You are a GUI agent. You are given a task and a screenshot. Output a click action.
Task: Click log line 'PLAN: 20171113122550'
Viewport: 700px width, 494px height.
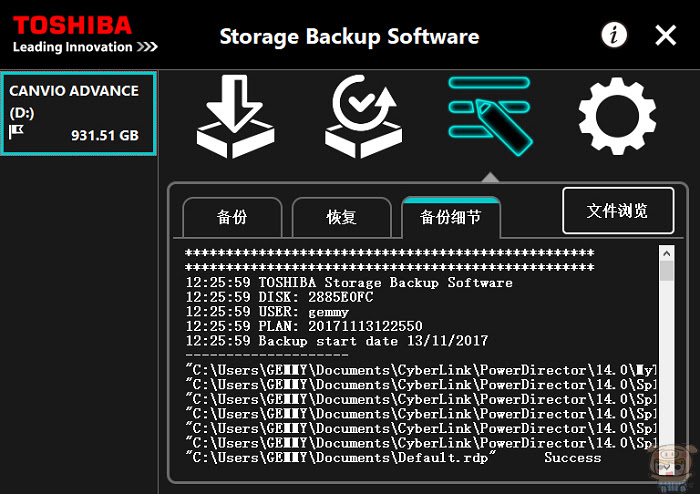point(304,326)
